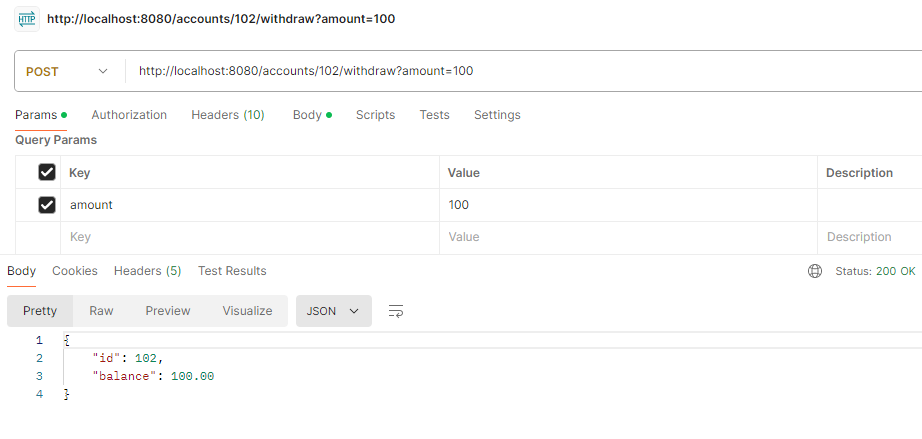Toggle the select-all params header checkbox
This screenshot has height=439, width=922.
click(x=46, y=173)
